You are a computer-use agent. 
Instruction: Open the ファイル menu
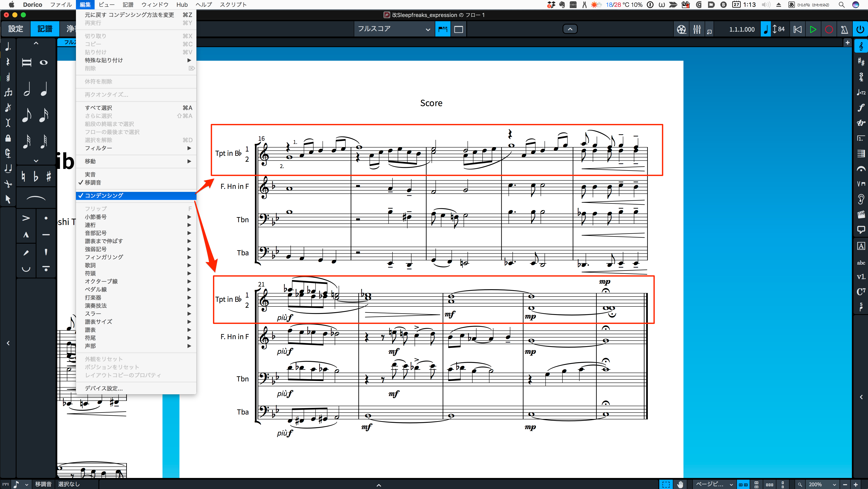click(x=61, y=5)
